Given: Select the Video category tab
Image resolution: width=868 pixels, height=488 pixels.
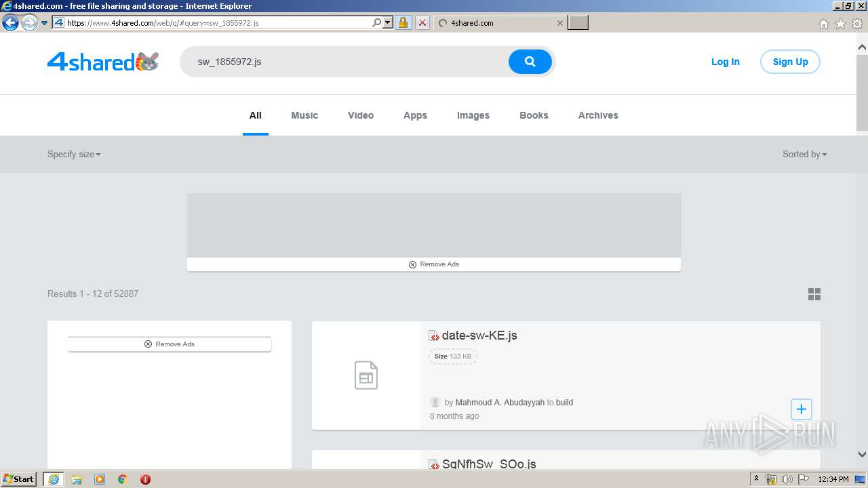Looking at the screenshot, I should (361, 115).
